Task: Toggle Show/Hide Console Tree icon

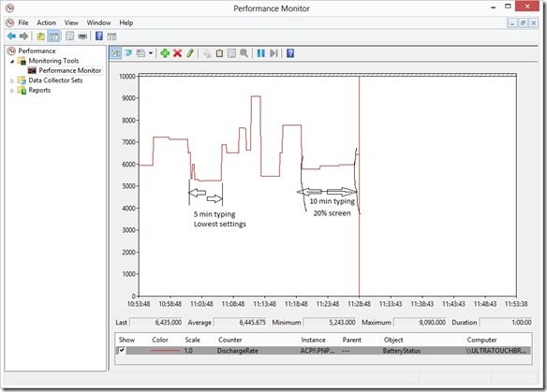Action: [53, 36]
